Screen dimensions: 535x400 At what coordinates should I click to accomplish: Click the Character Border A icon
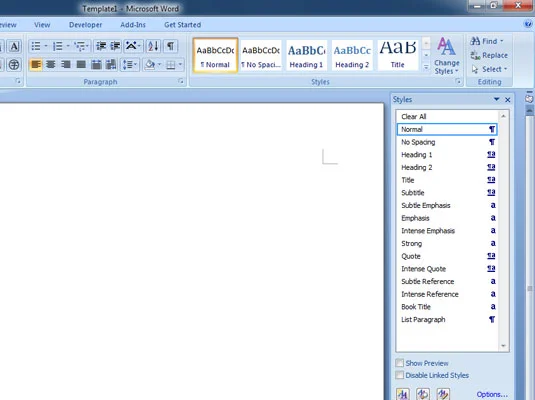(14, 46)
